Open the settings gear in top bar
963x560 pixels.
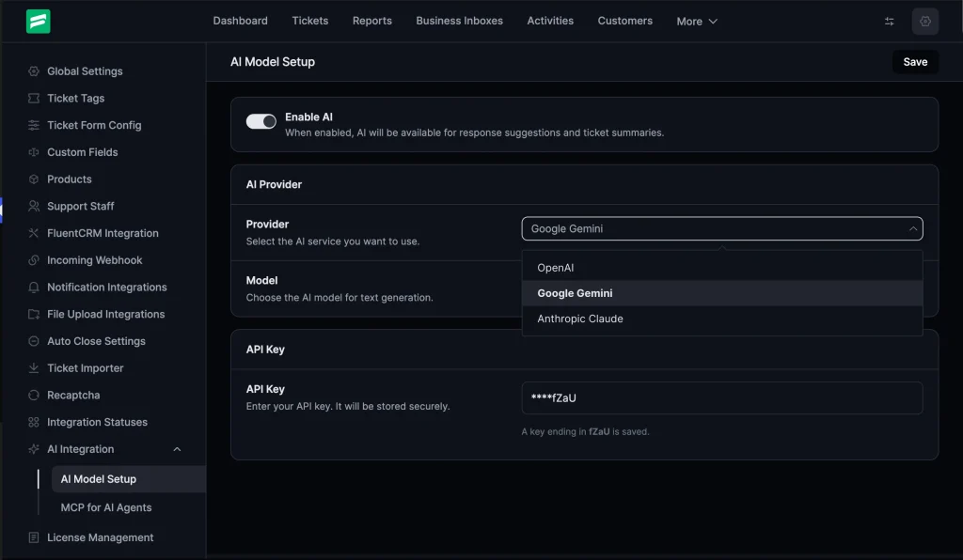(x=925, y=22)
